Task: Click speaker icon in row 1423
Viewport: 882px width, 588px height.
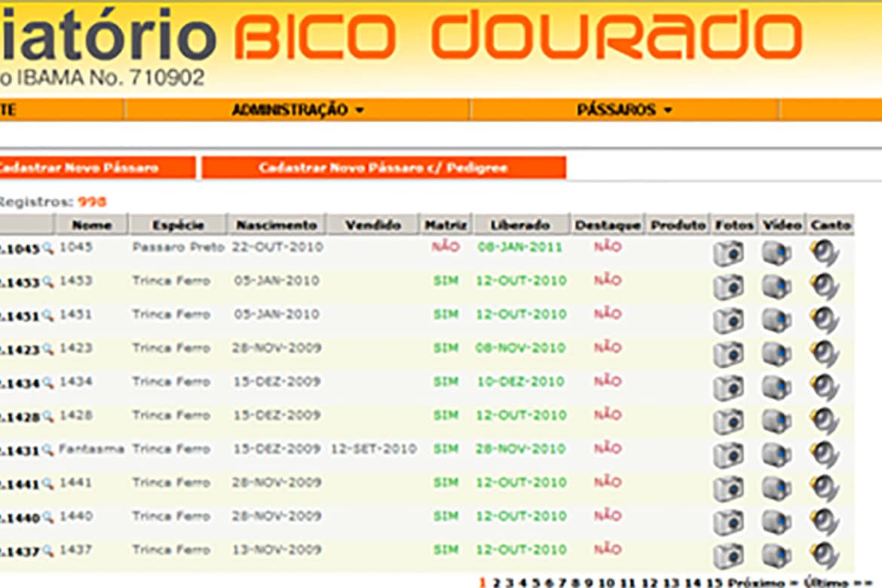Action: pos(825,354)
